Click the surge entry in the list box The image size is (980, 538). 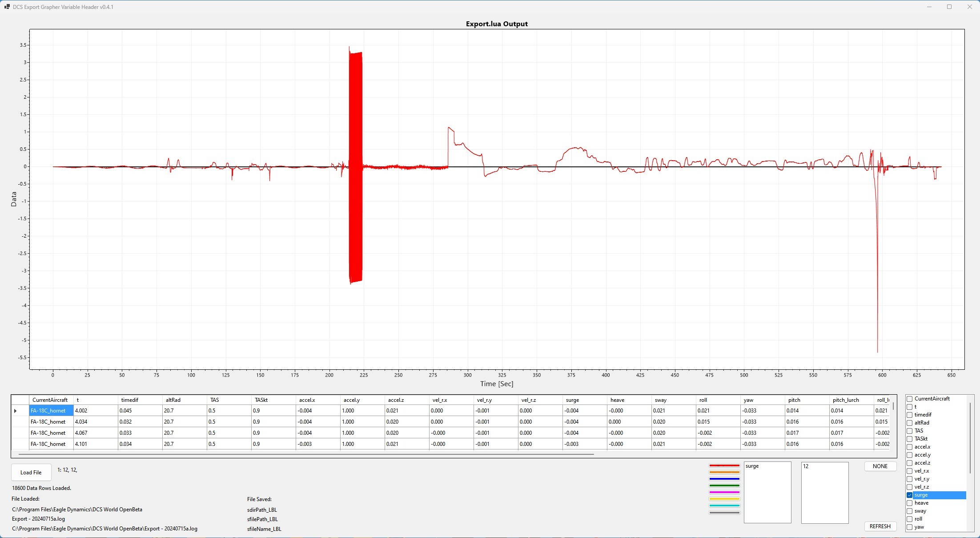point(752,466)
